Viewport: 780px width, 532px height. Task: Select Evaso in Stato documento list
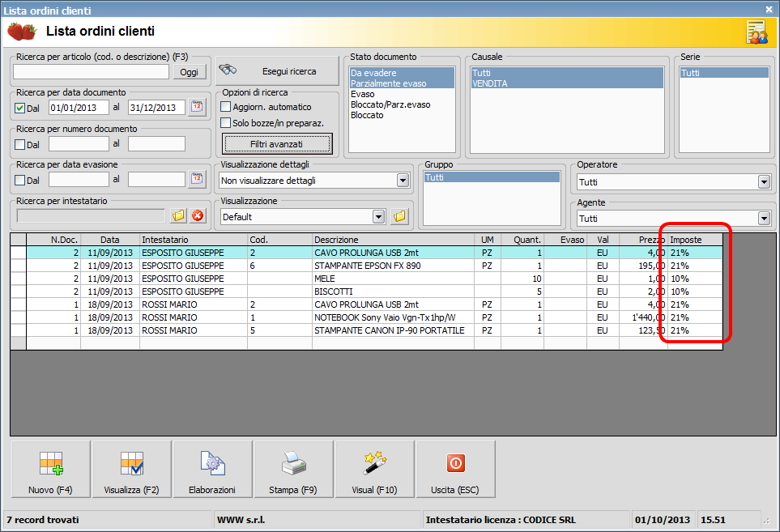pos(363,94)
